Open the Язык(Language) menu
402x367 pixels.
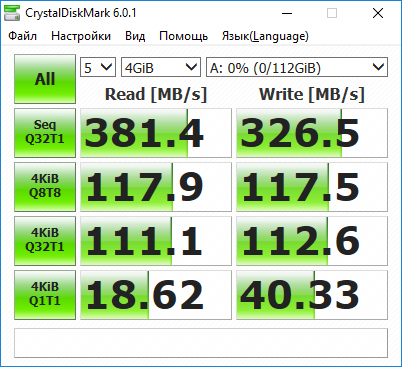tap(265, 36)
